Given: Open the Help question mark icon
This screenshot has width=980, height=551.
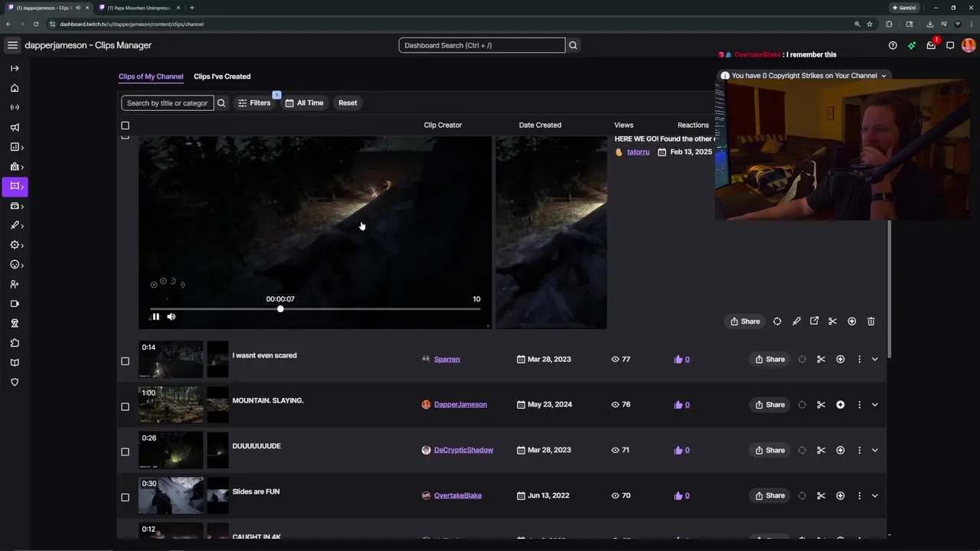Looking at the screenshot, I should 893,45.
